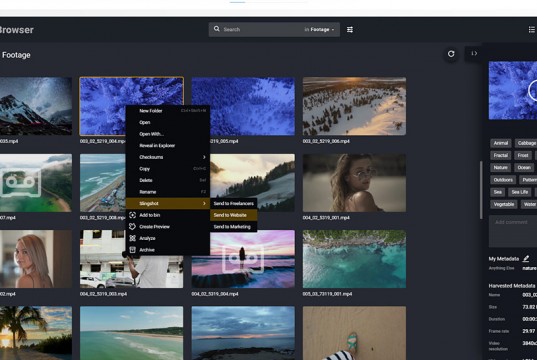Switch to list view icon
Viewport: 537px width, 360px height.
tap(532, 30)
